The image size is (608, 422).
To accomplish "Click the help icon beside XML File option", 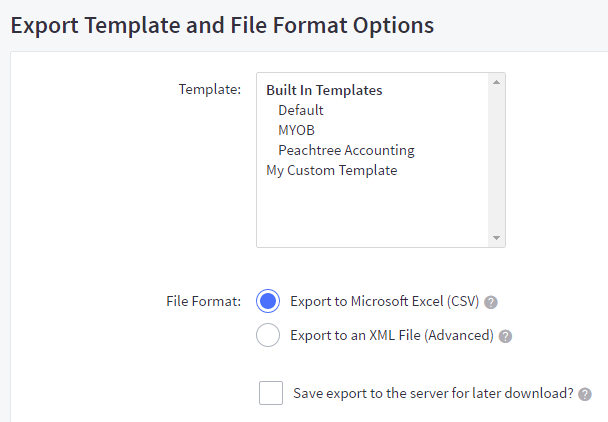I will click(x=506, y=336).
